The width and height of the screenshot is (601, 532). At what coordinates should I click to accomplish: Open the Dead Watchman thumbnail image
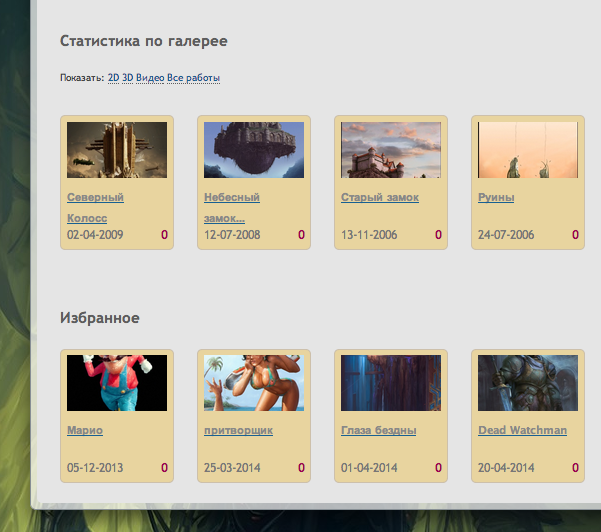(x=528, y=383)
